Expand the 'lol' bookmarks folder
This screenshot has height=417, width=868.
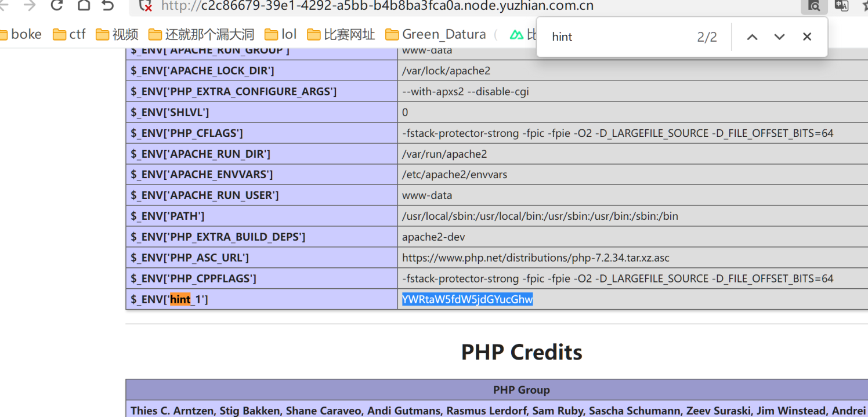pos(281,34)
